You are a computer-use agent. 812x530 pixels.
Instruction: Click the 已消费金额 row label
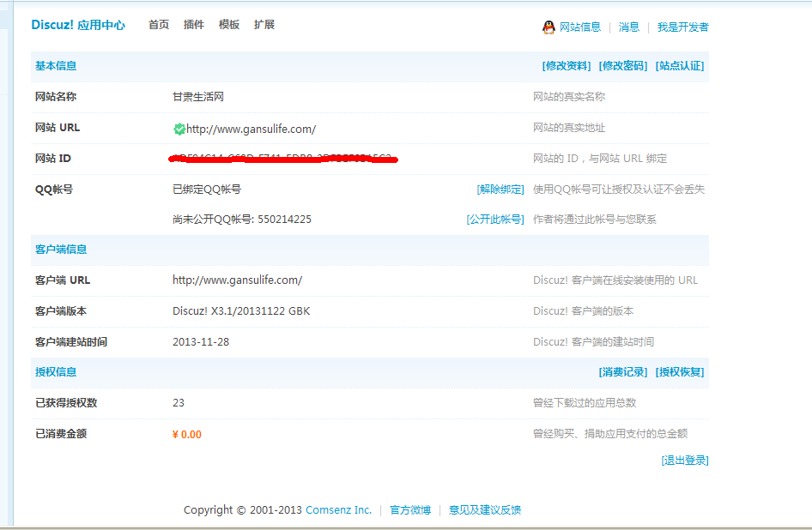point(61,434)
